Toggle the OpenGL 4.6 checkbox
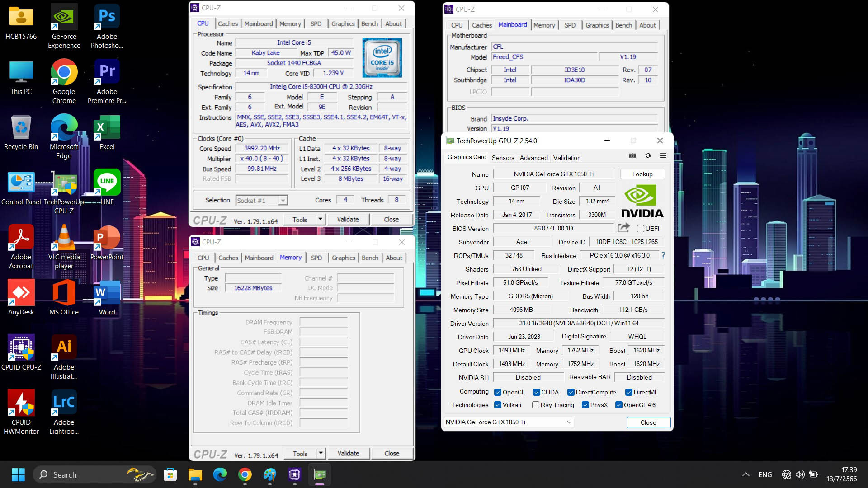Image resolution: width=868 pixels, height=488 pixels. pyautogui.click(x=619, y=405)
